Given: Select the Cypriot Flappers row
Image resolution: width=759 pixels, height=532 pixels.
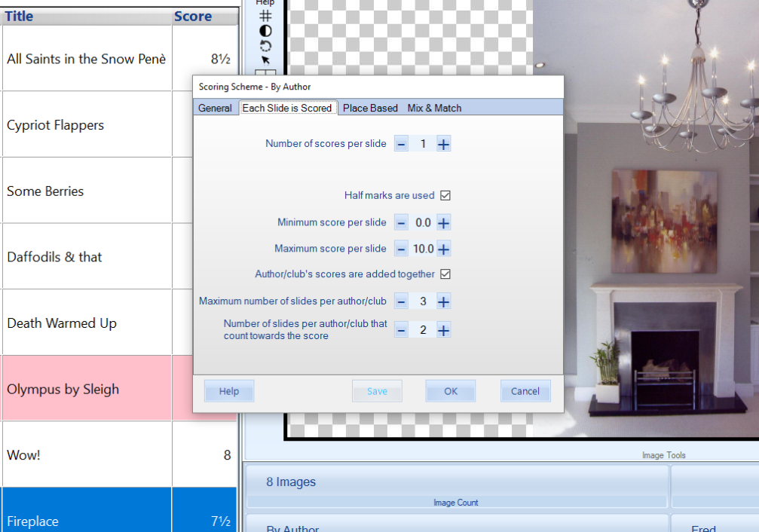Looking at the screenshot, I should click(96, 124).
